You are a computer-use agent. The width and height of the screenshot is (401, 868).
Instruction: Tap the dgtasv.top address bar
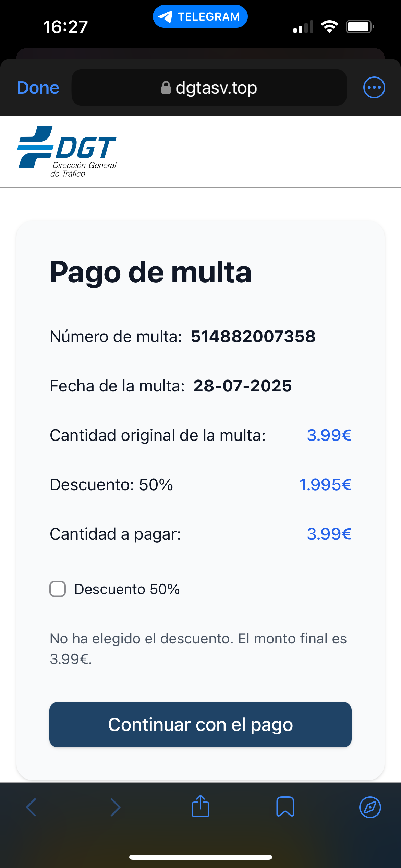[x=209, y=87]
